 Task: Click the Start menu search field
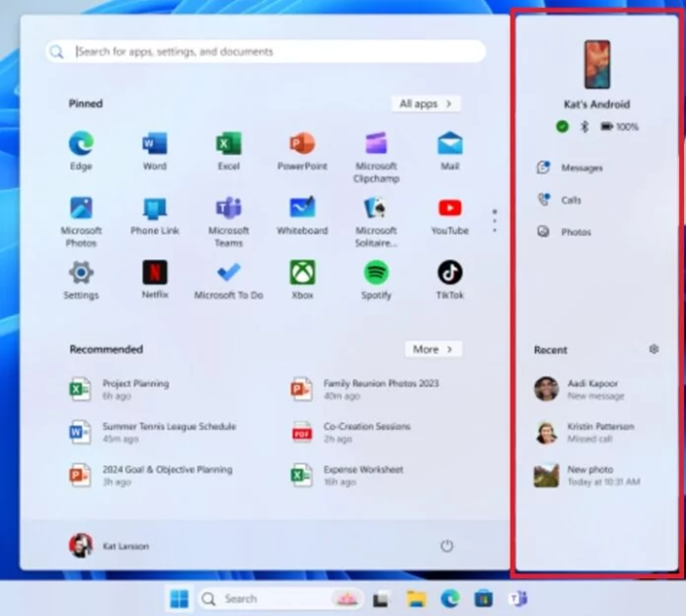[266, 52]
